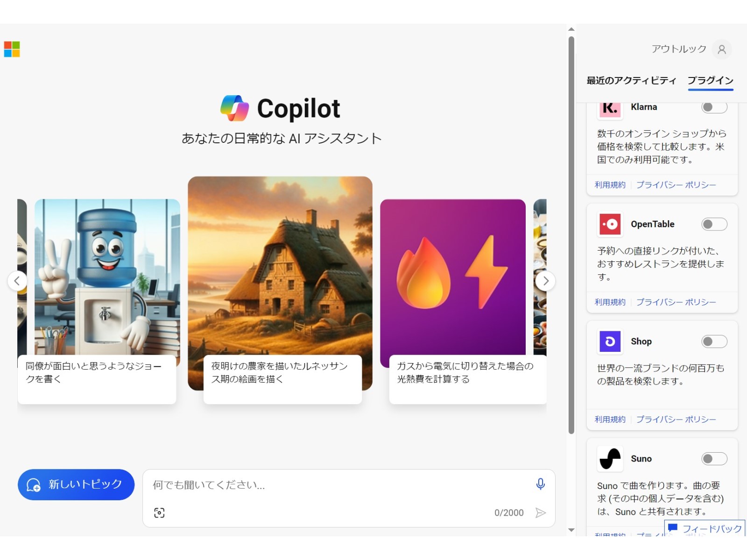747x560 pixels.
Task: Go to previous carousel cards with left chevron
Action: point(17,281)
